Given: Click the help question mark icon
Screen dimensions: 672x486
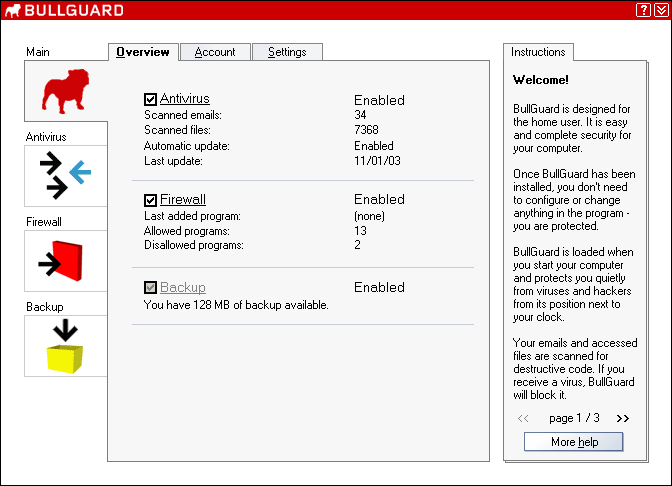Looking at the screenshot, I should (x=643, y=10).
